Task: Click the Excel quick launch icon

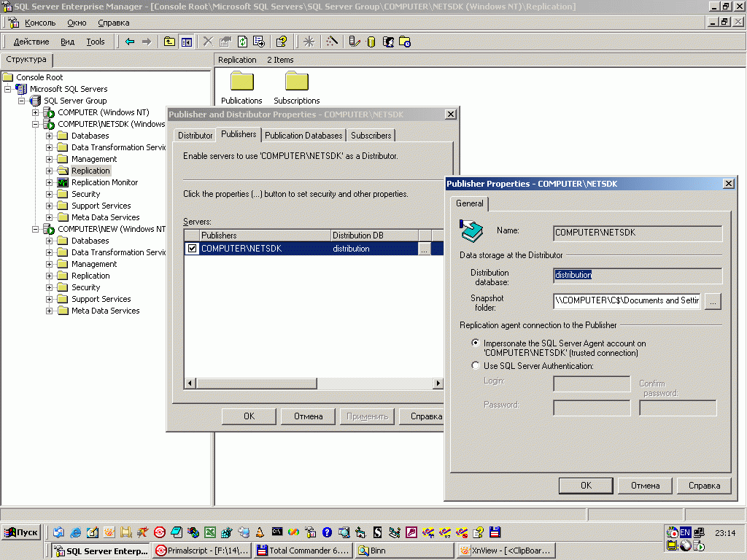Action: point(209,532)
